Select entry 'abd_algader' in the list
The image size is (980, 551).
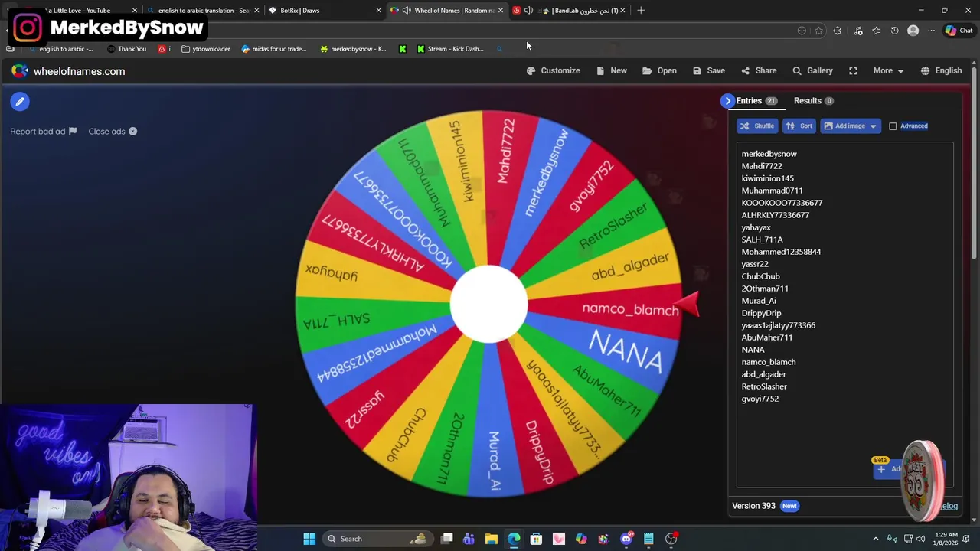point(763,374)
